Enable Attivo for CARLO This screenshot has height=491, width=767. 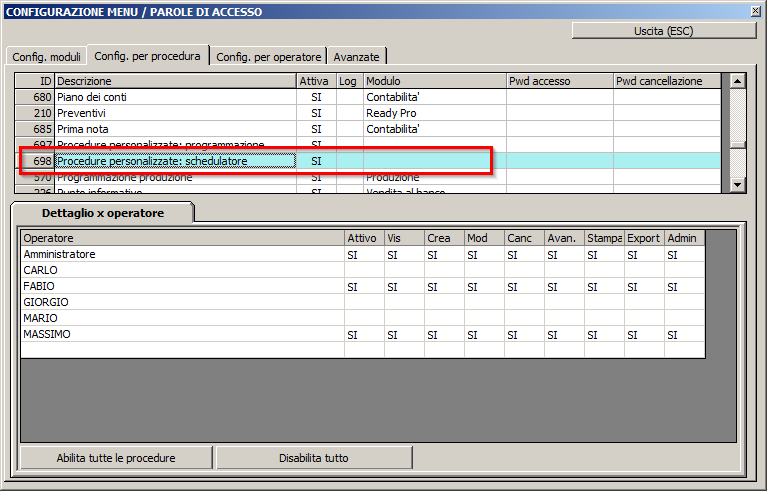click(x=364, y=270)
